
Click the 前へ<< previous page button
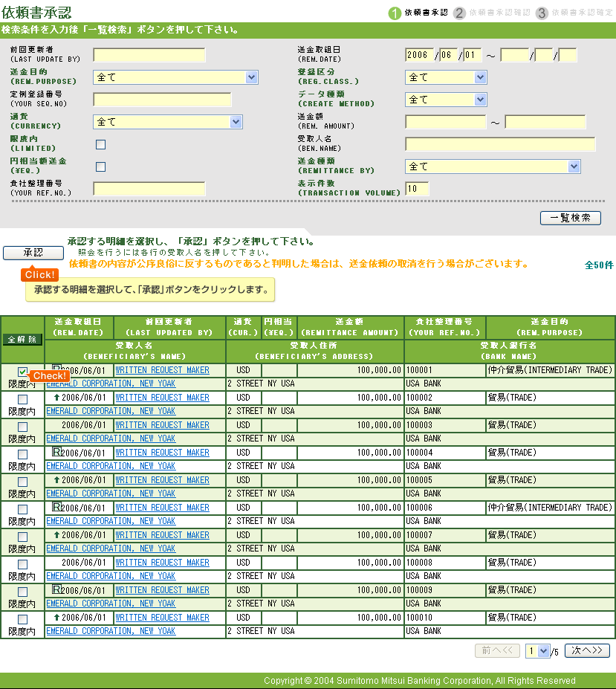tap(497, 650)
